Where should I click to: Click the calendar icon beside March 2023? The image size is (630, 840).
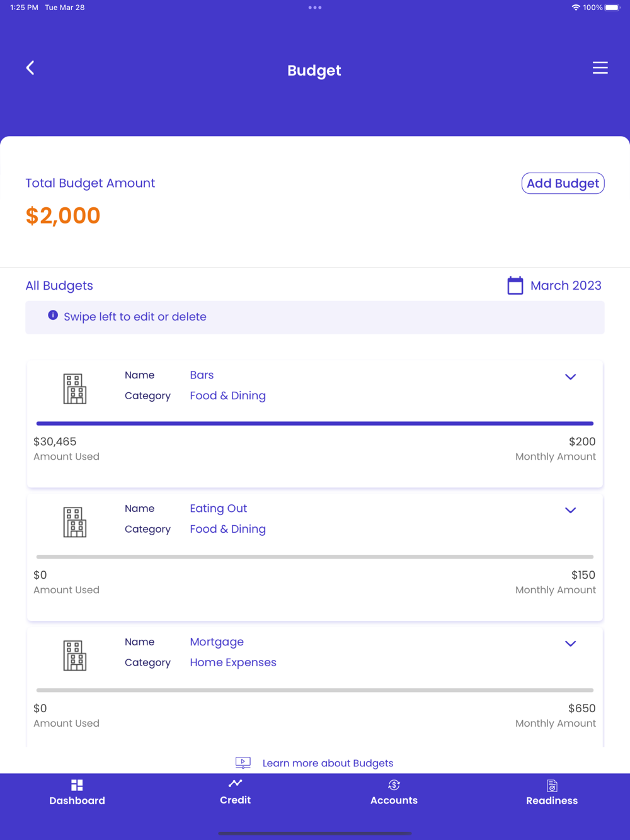coord(515,286)
